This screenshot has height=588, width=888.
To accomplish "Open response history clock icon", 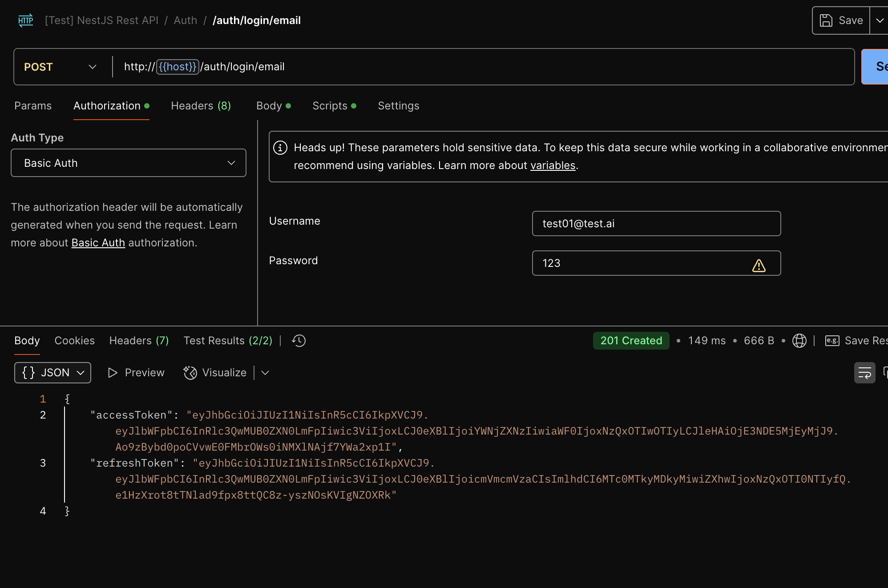I will [x=299, y=341].
